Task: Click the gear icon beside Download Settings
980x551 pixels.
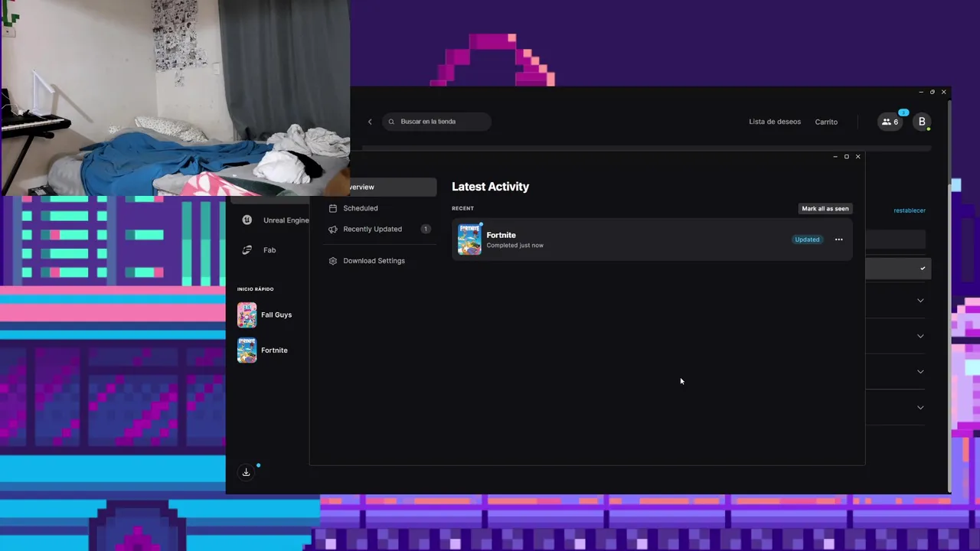Action: [333, 261]
